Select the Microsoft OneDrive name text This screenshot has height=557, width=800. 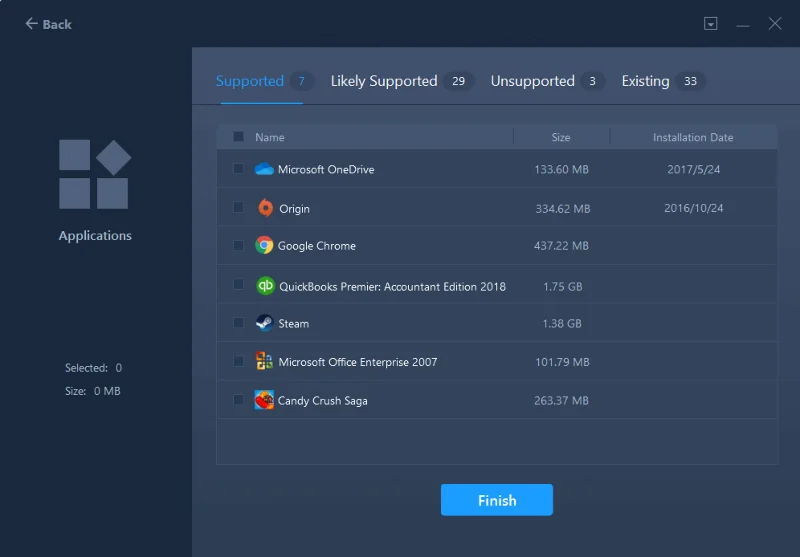click(326, 169)
